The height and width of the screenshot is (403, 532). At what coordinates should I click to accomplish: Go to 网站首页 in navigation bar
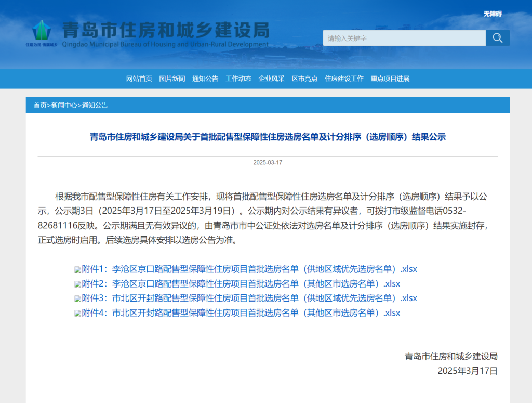139,79
